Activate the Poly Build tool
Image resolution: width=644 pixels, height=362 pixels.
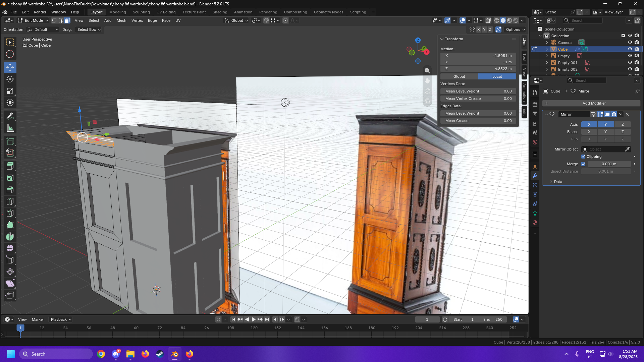tap(10, 225)
